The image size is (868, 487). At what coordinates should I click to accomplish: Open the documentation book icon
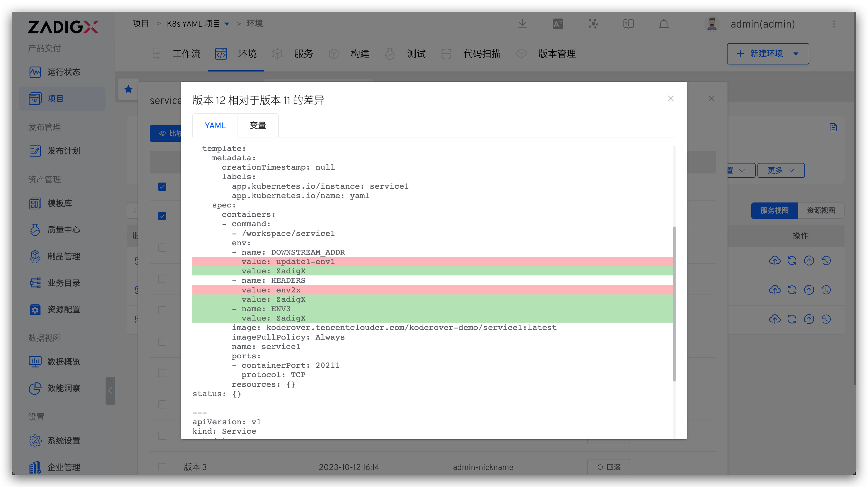[x=628, y=24]
